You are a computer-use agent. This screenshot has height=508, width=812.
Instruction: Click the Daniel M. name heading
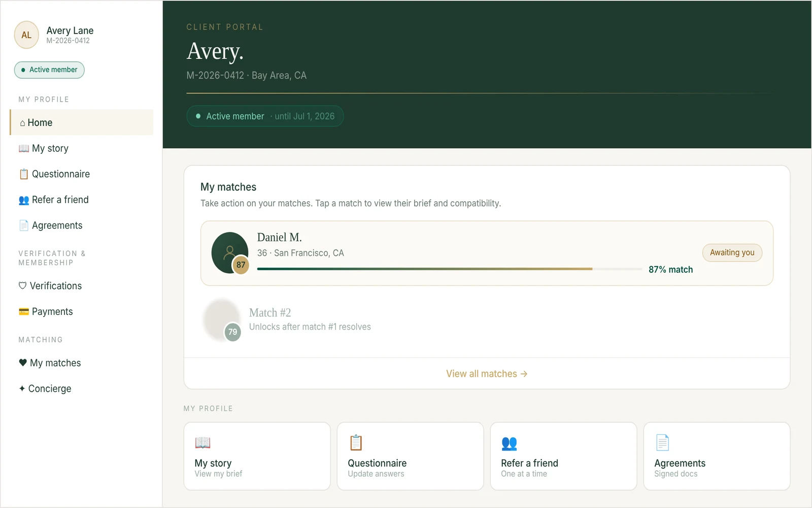pyautogui.click(x=280, y=237)
